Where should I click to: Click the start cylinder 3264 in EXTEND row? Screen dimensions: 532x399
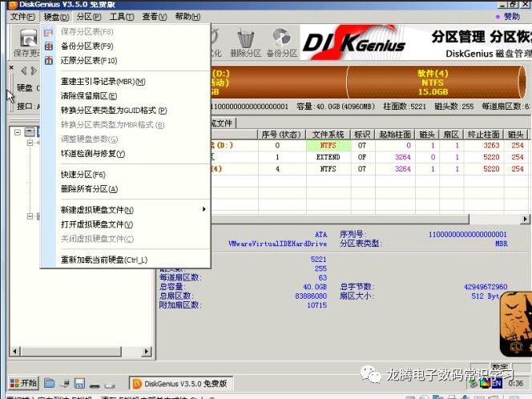point(395,157)
